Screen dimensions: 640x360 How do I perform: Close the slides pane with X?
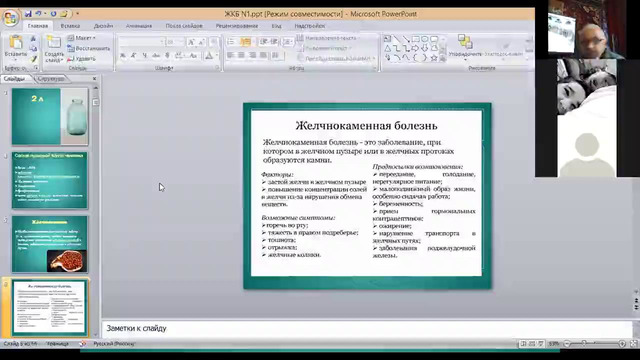[x=94, y=78]
